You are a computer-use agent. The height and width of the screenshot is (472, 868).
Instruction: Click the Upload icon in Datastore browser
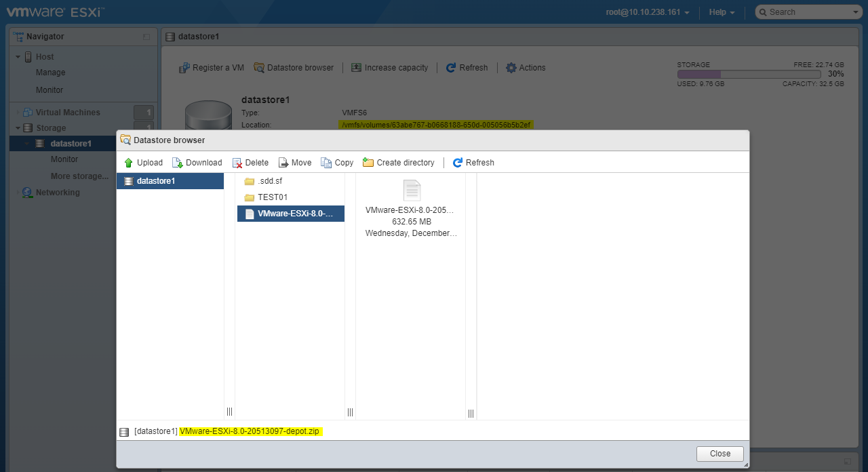click(129, 163)
